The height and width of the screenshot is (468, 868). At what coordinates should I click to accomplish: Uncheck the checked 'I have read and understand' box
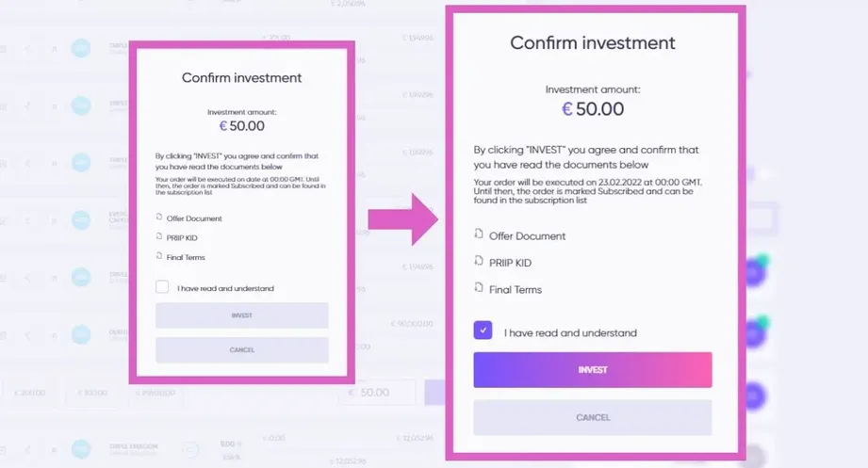483,331
